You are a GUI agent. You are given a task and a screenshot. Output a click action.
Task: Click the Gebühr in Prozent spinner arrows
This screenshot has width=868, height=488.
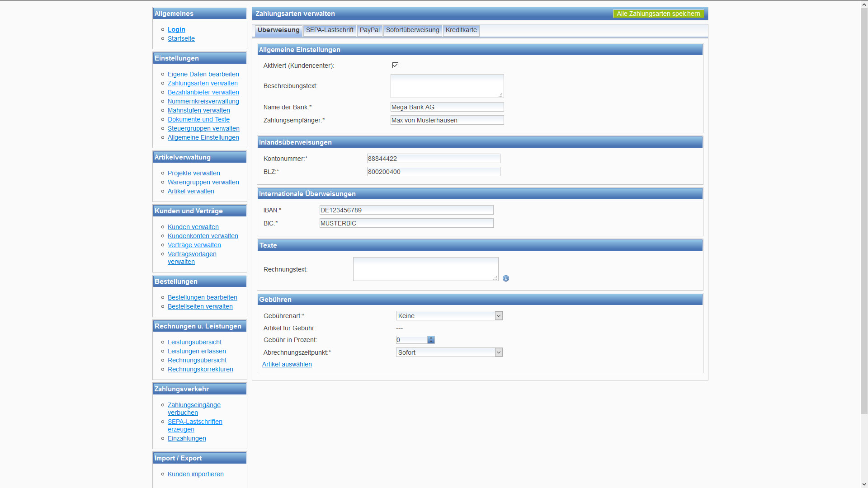[x=431, y=340]
